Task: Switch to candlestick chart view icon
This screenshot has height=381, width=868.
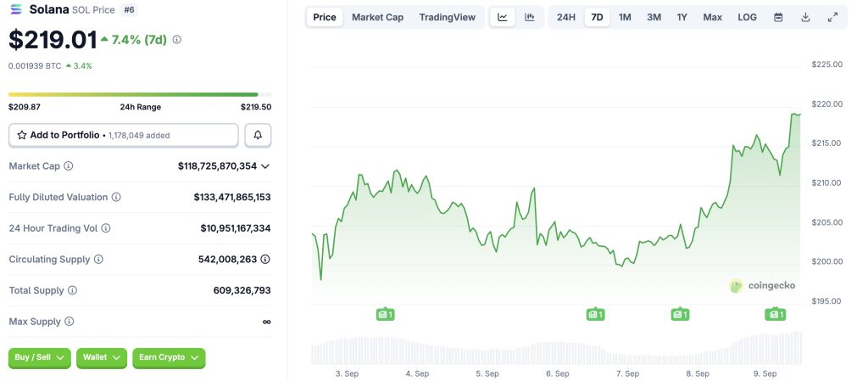Action: (x=530, y=17)
